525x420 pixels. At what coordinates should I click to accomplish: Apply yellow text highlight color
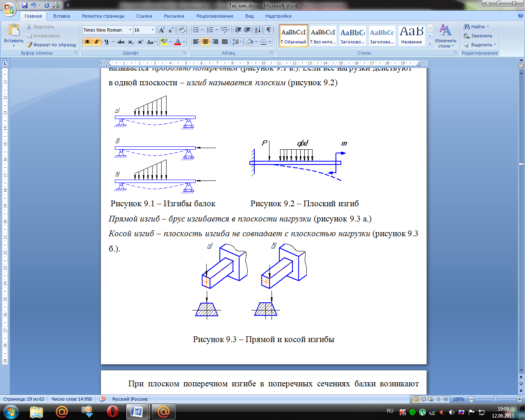(164, 42)
